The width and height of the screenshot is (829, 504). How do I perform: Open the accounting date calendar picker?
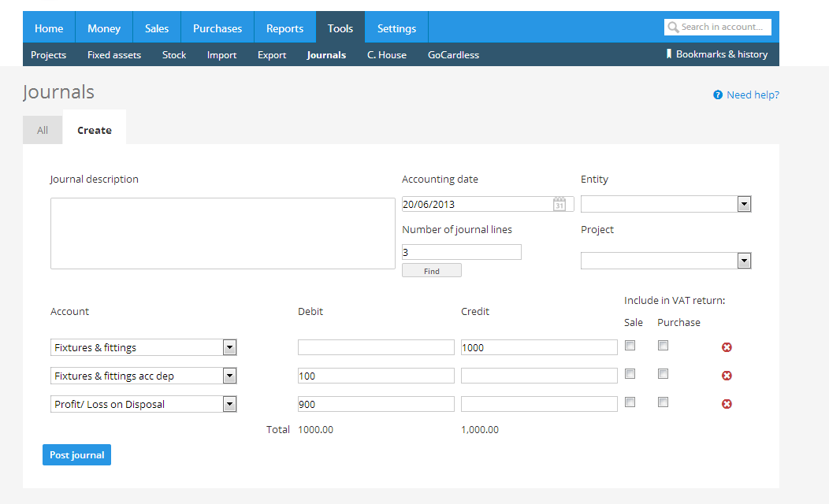pos(559,204)
